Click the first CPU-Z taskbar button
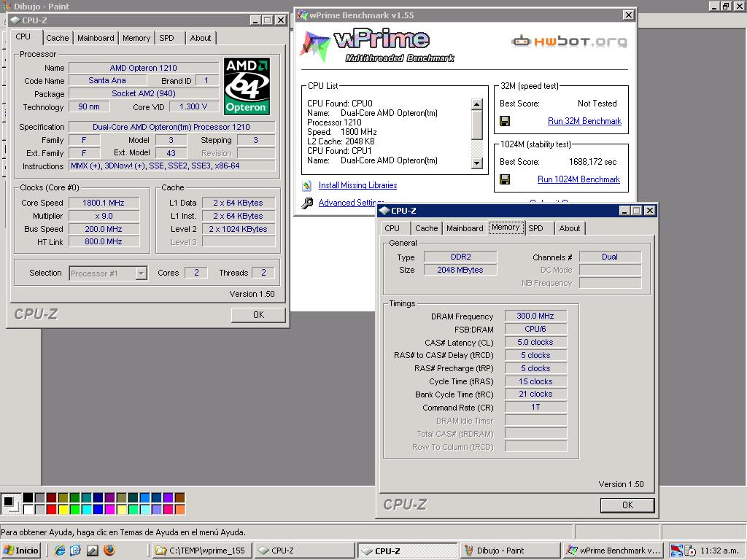The image size is (747, 560). tap(305, 551)
